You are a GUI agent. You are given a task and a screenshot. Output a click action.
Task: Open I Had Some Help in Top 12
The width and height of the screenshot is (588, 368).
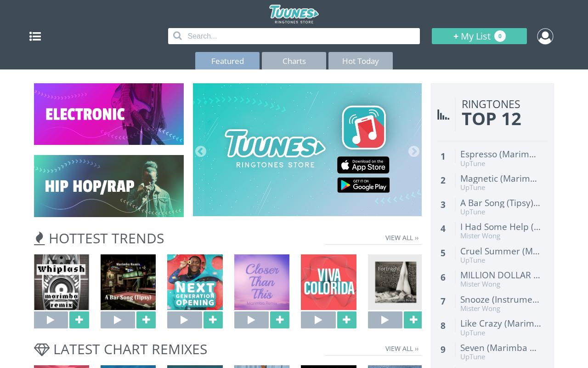click(x=500, y=227)
